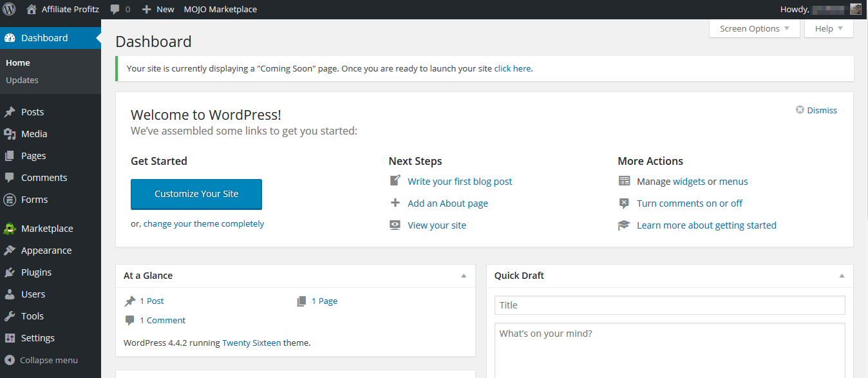
Task: Click the graduation cap icon
Action: pos(624,225)
